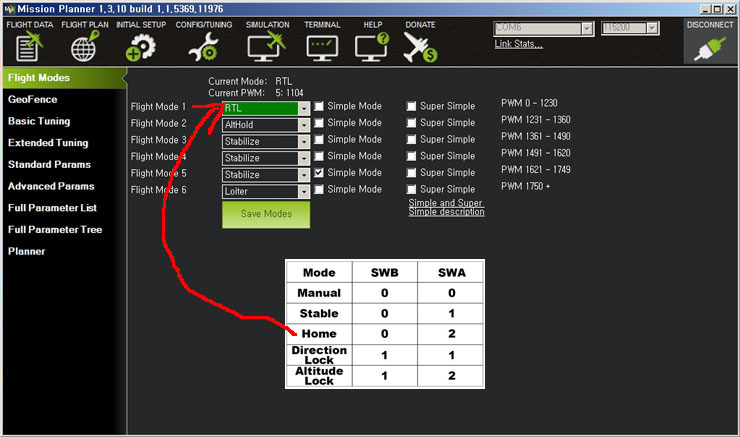Click Mission Planner title bar app icon

[9, 9]
